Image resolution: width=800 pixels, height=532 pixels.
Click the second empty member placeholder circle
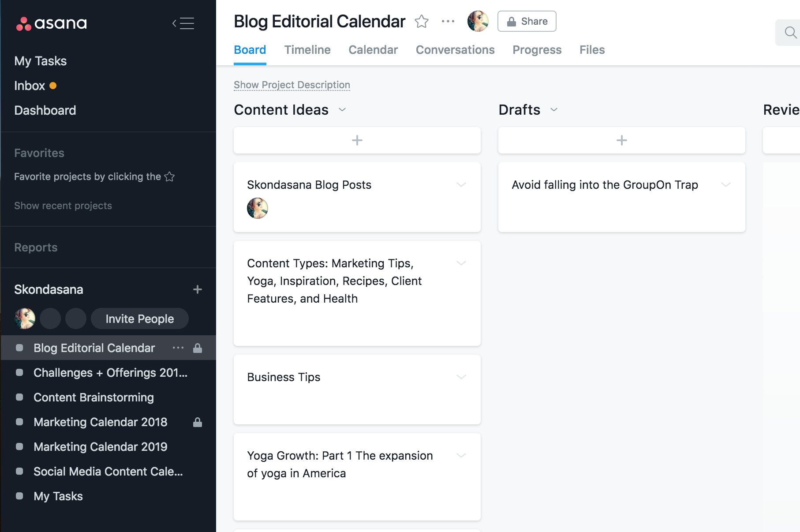pyautogui.click(x=50, y=318)
